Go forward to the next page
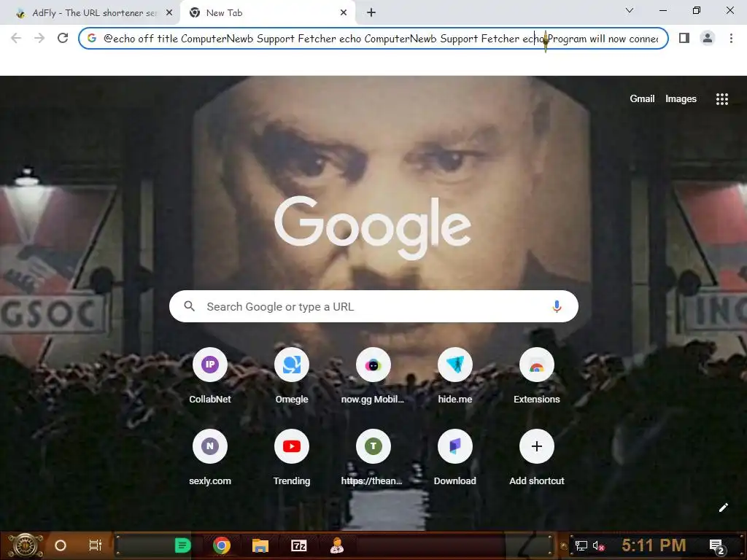747x560 pixels. [39, 38]
